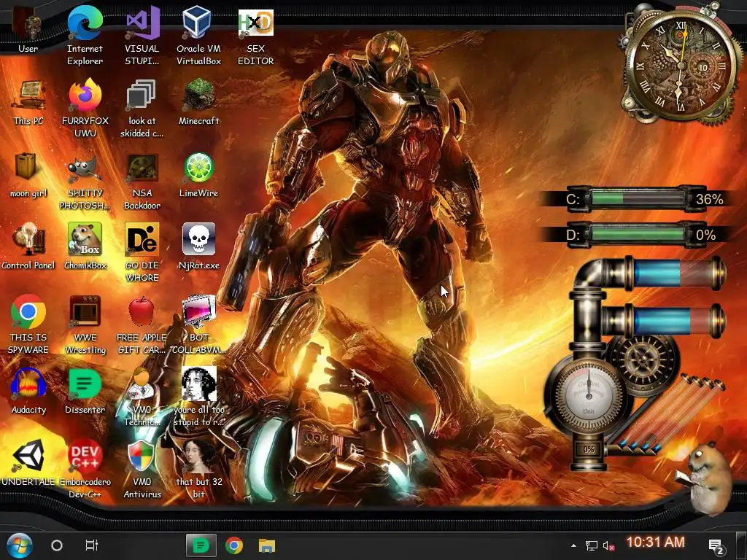Click the 36% C: drive value
The height and width of the screenshot is (560, 747).
point(709,199)
